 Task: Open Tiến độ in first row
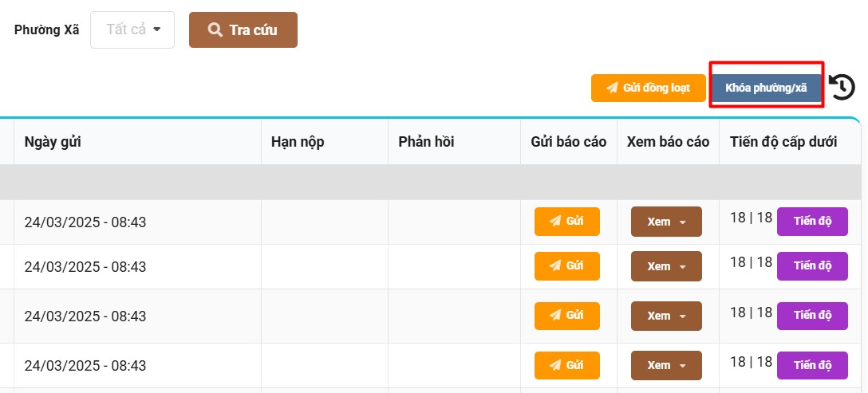click(x=812, y=221)
